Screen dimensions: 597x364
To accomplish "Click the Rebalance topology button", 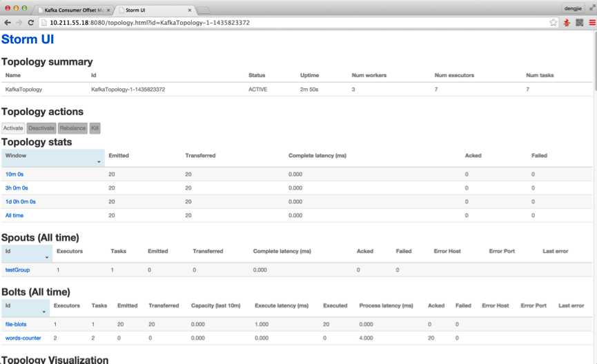I will coord(72,128).
